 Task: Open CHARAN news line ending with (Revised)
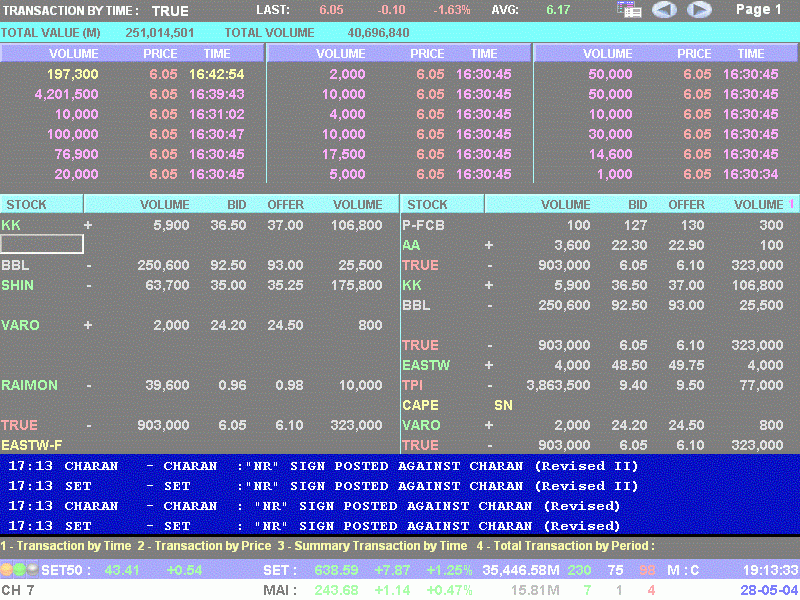pyautogui.click(x=314, y=506)
